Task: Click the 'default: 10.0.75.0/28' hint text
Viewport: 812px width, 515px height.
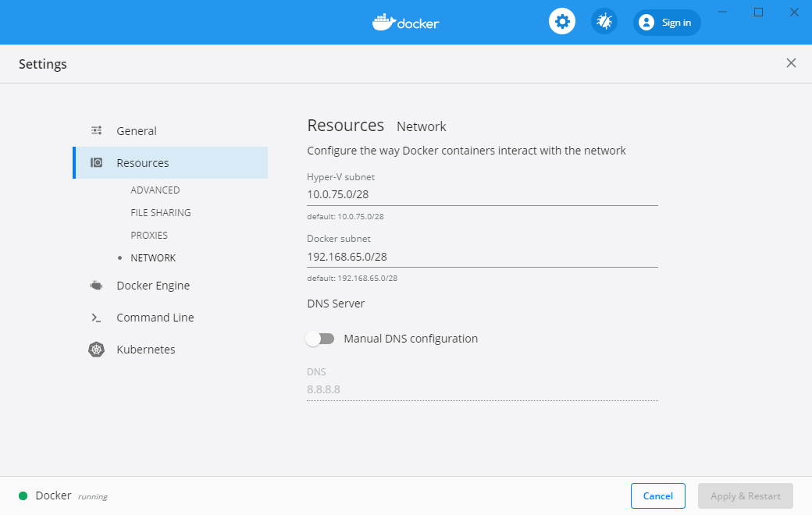Action: [x=345, y=216]
